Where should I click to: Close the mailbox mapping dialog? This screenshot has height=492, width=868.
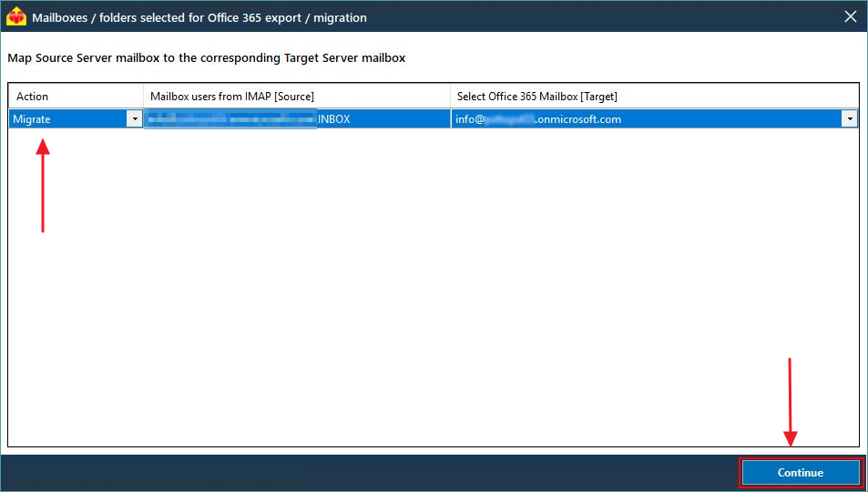pos(851,16)
